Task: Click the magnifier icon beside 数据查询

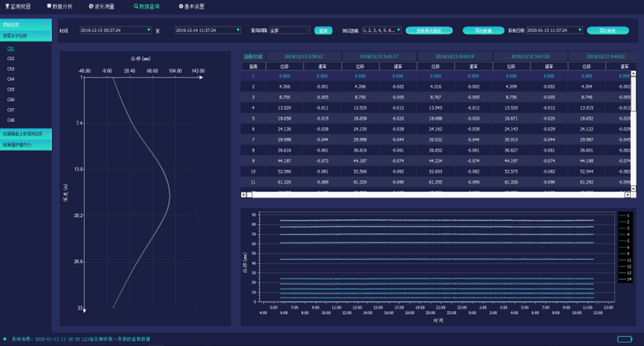Action: pos(136,7)
